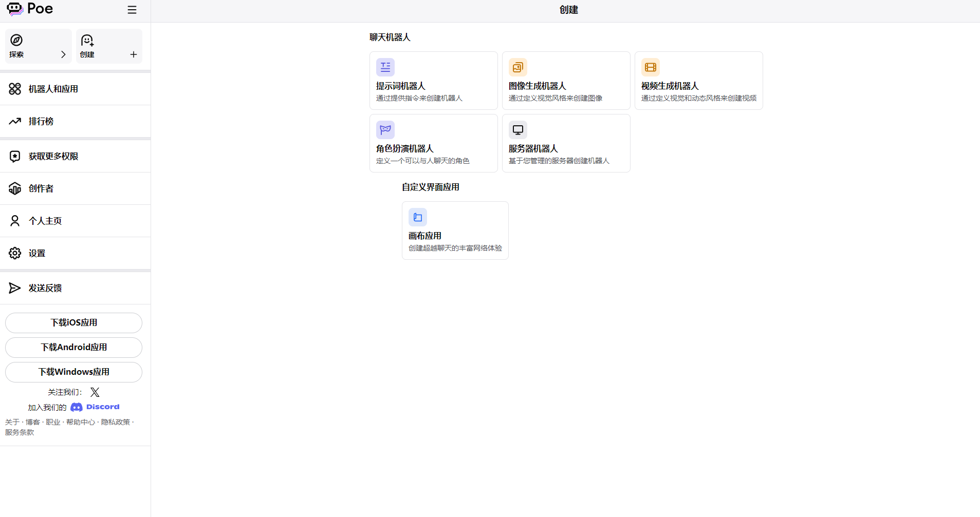Select 角色扮演机器人 card
Viewport: 980px width, 517px height.
[433, 143]
